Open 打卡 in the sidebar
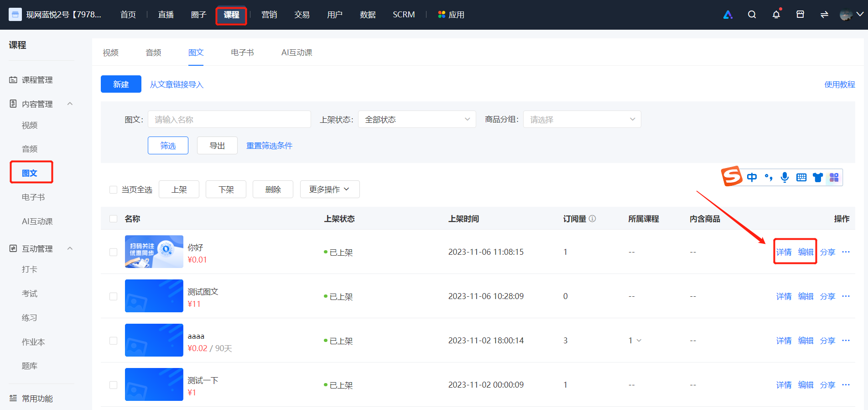The width and height of the screenshot is (868, 410). coord(30,269)
